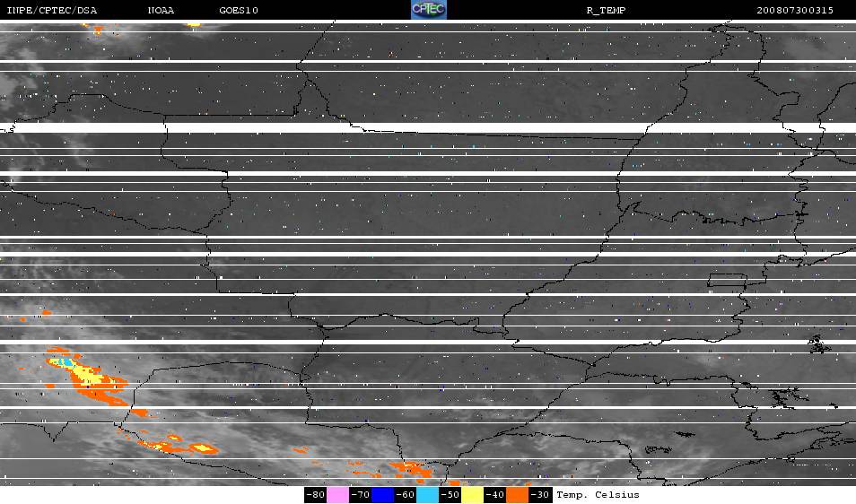This screenshot has height=504, width=856.
Task: Click the small island outline off east coast
Action: [x=818, y=343]
